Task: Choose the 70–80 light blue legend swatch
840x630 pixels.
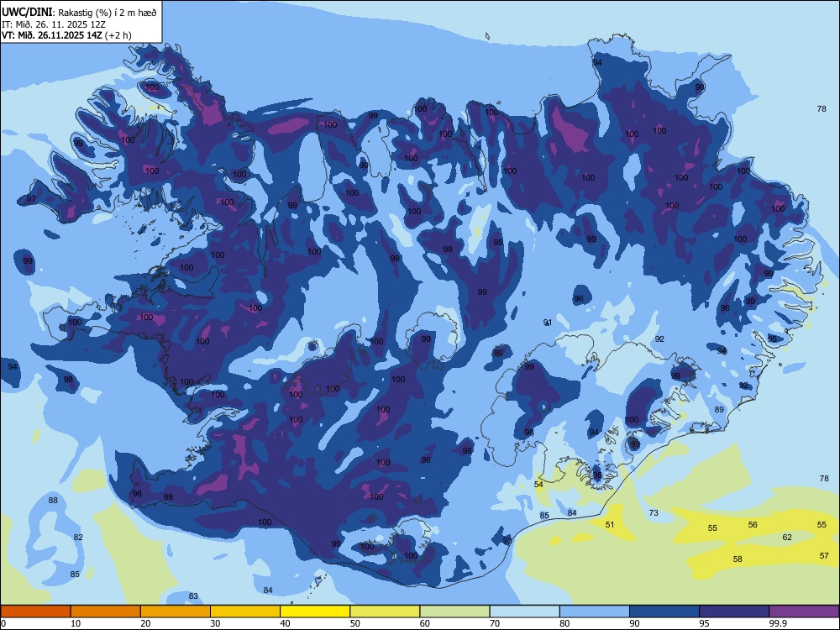Action: click(524, 612)
